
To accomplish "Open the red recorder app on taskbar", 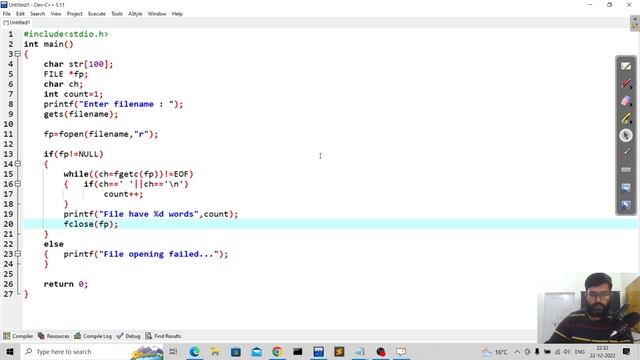I will 380,351.
